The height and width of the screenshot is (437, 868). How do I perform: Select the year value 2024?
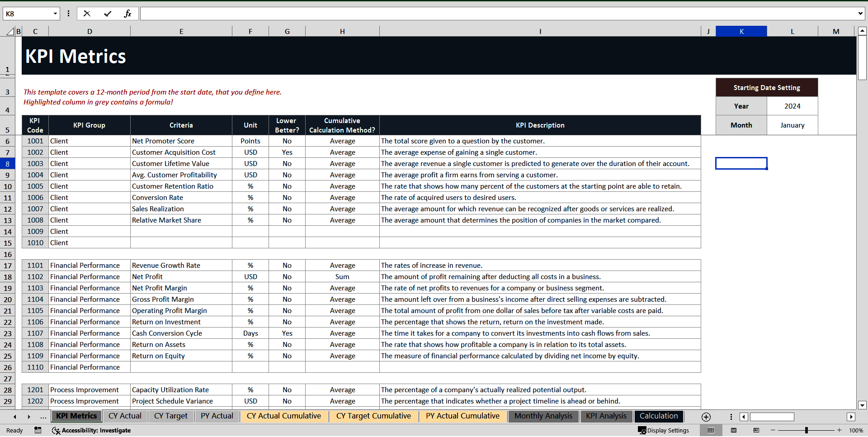pos(792,106)
